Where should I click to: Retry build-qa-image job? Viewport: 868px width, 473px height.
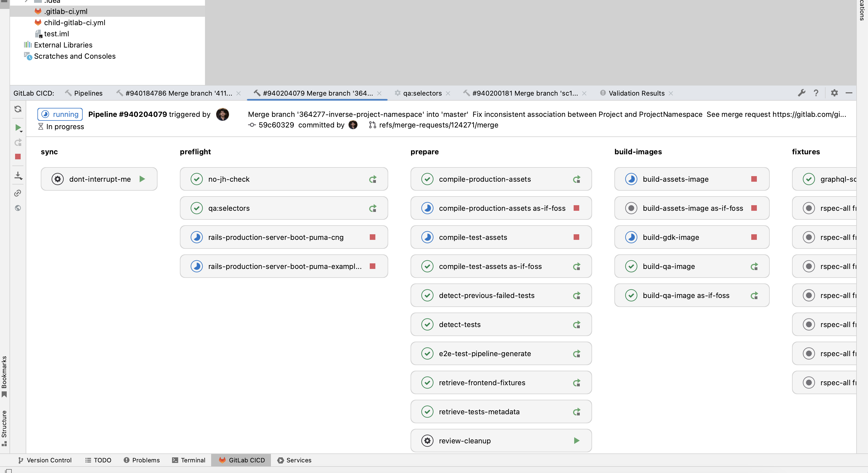(754, 266)
